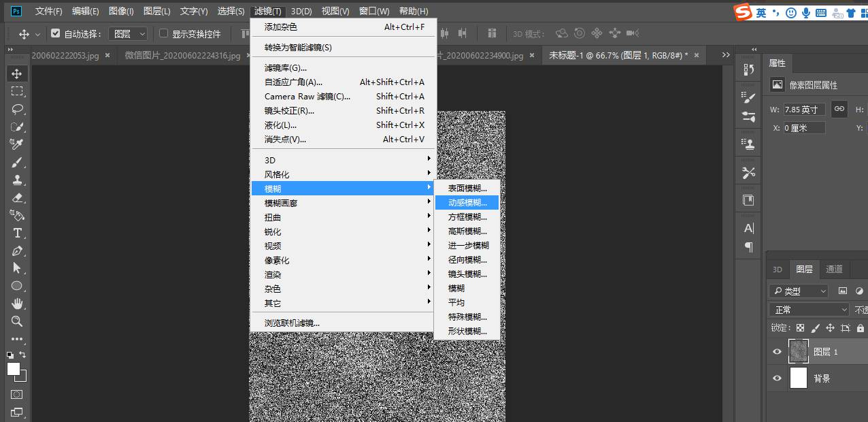This screenshot has width=868, height=422.
Task: Enable the 显示变换控件 checkbox
Action: pyautogui.click(x=163, y=33)
